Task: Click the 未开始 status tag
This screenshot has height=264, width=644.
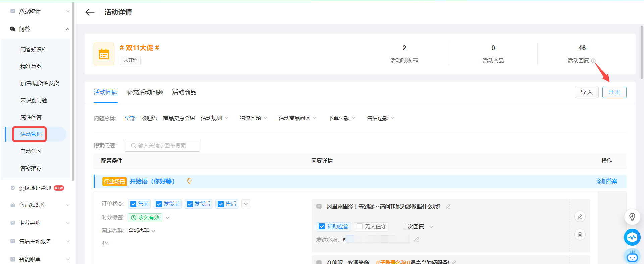Action: (130, 60)
